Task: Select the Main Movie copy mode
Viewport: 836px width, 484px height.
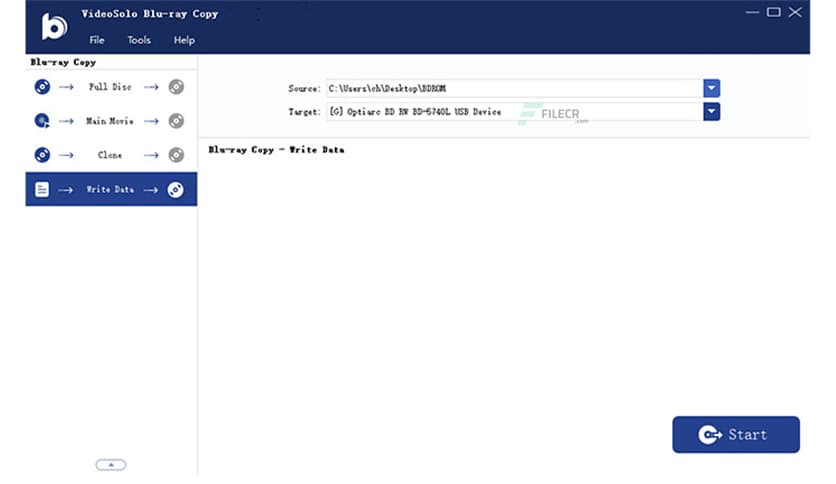Action: click(111, 121)
